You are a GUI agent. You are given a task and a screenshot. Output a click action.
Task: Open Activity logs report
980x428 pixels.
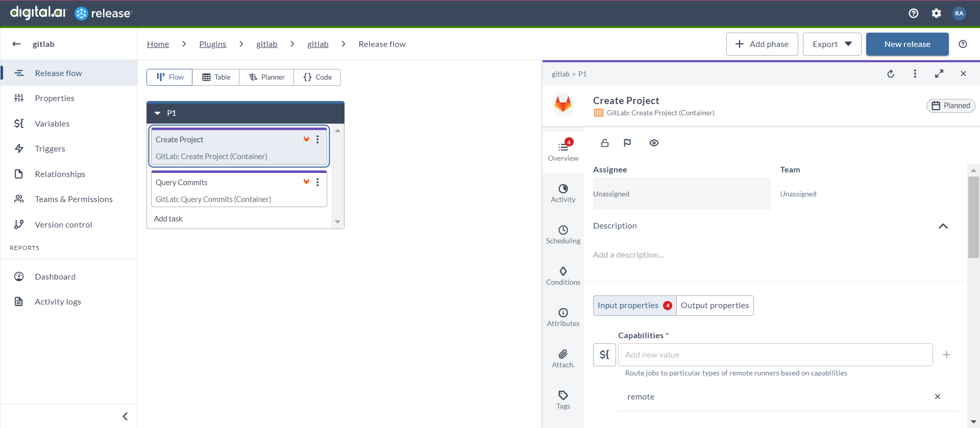[69, 301]
